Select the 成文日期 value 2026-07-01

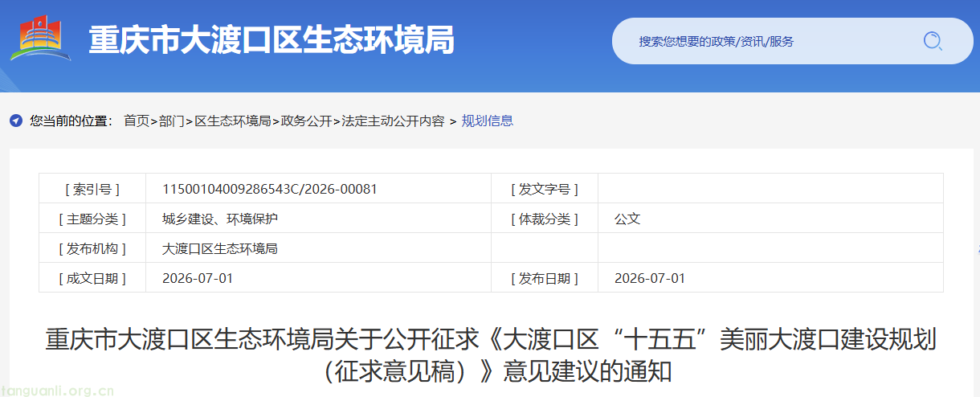click(x=198, y=278)
